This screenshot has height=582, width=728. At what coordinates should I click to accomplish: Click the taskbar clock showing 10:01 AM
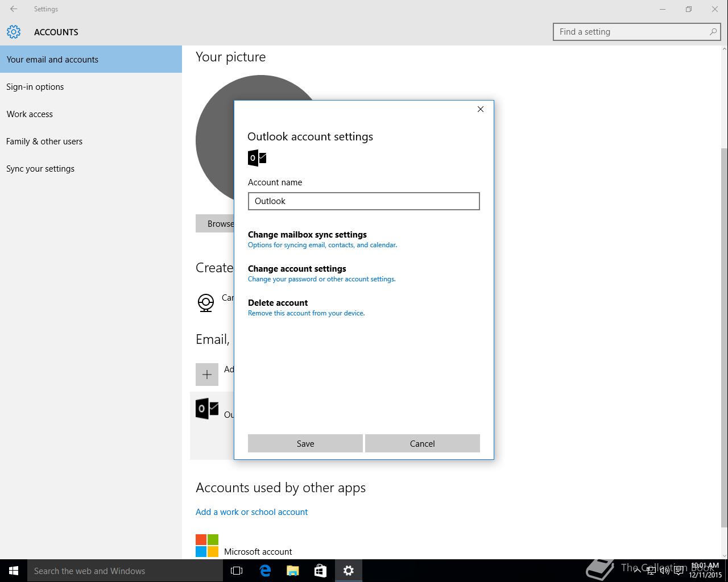click(x=705, y=571)
